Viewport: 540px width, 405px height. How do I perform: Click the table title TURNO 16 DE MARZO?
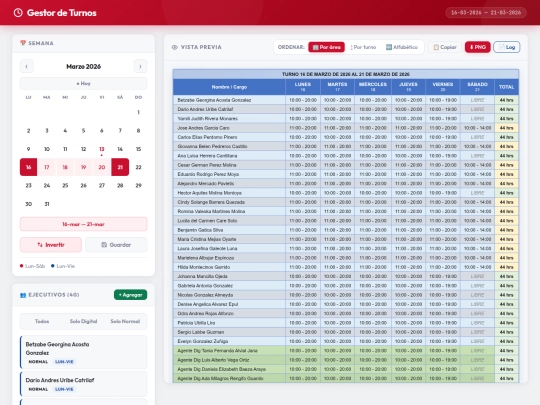346,74
